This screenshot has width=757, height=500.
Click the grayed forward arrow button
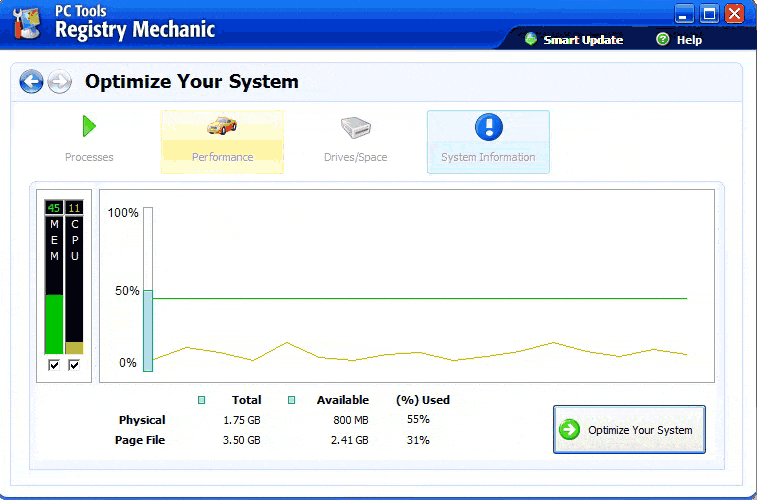[60, 82]
